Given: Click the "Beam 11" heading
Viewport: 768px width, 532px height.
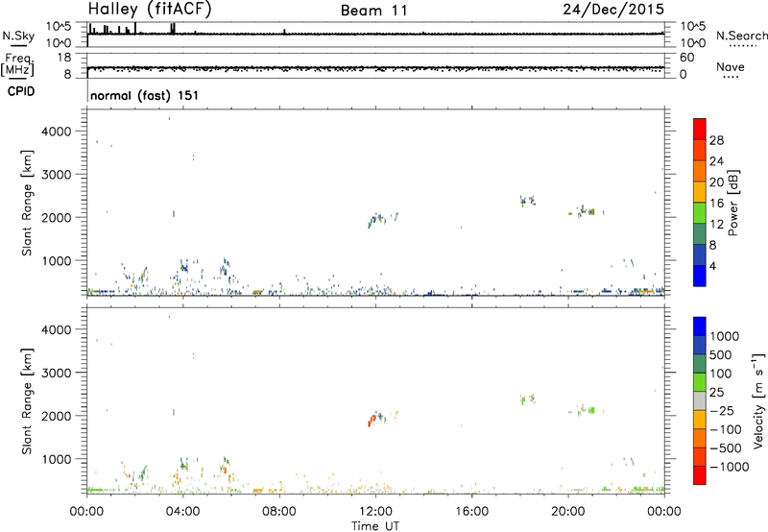Looking at the screenshot, I should point(374,11).
